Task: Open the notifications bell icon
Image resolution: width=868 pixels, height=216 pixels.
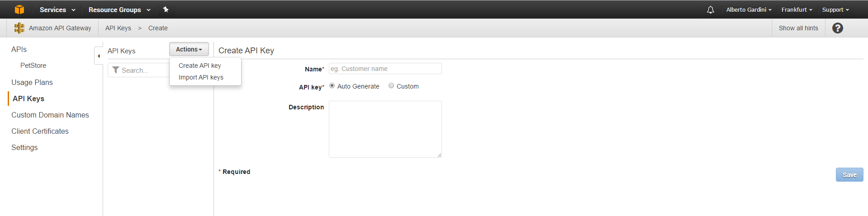Action: coord(710,10)
